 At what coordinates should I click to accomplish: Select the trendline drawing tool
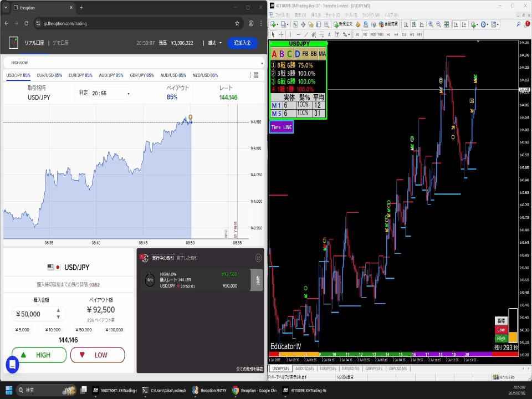pos(306,34)
